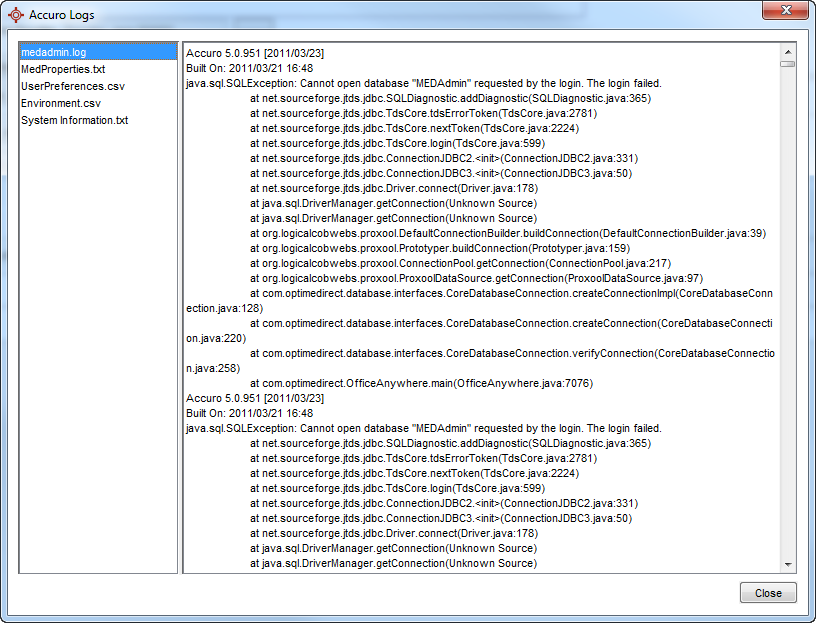Click the vertical scrollbar thumb
Image resolution: width=816 pixels, height=623 pixels.
787,64
